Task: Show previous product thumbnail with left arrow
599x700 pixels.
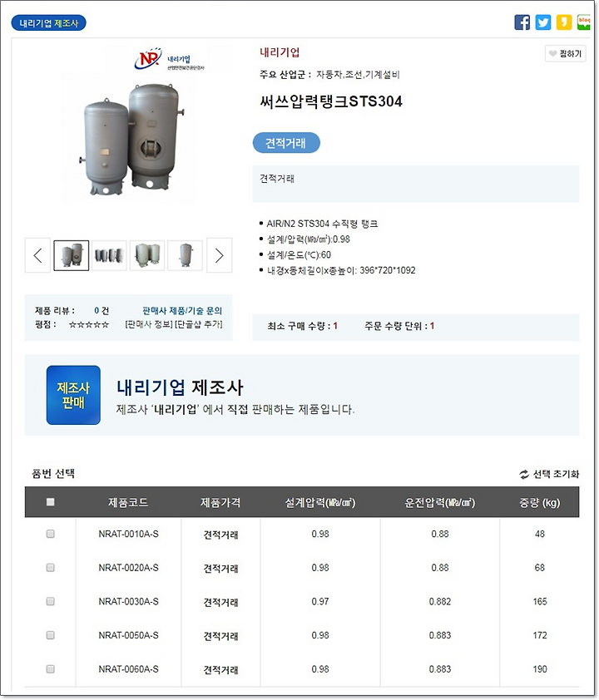Action: pos(37,255)
